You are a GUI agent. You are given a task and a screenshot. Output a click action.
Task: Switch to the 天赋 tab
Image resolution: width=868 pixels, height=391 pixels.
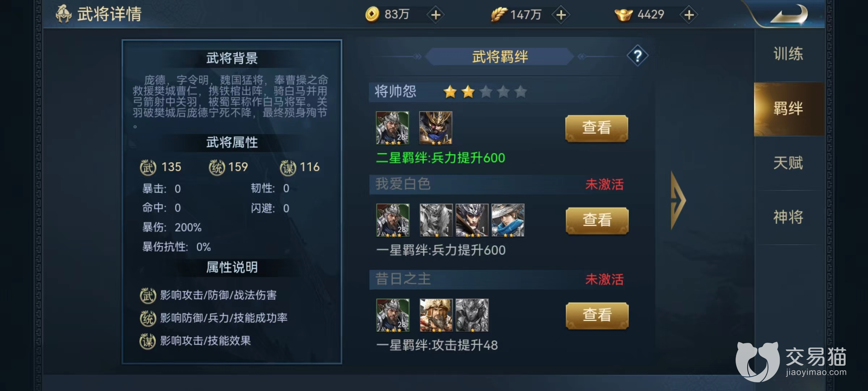pyautogui.click(x=788, y=163)
